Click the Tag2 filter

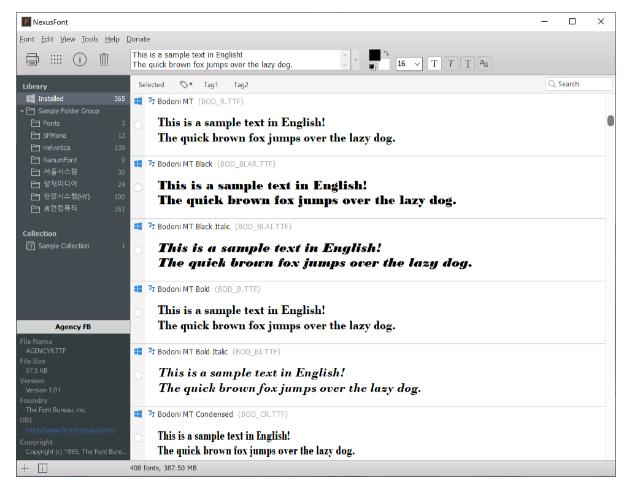pos(241,85)
